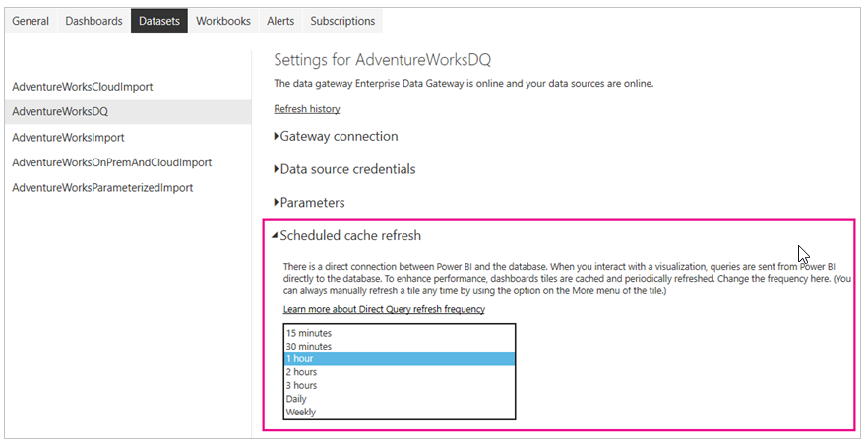Switch to the General tab
The height and width of the screenshot is (446, 868).
(x=31, y=21)
